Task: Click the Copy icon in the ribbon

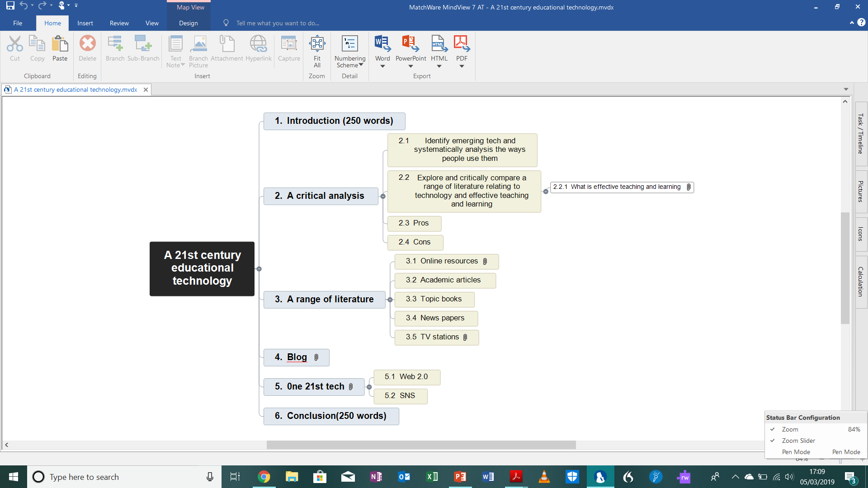Action: (37, 44)
